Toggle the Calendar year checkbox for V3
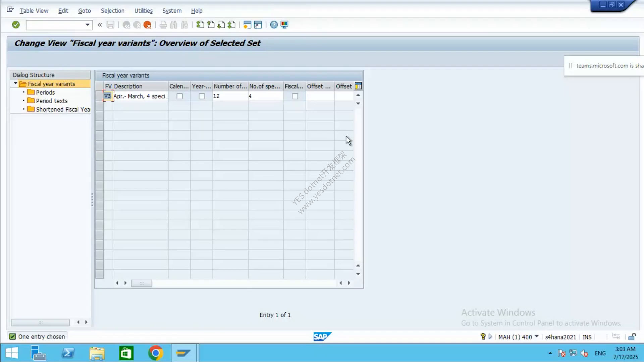The width and height of the screenshot is (644, 362). coord(180,96)
